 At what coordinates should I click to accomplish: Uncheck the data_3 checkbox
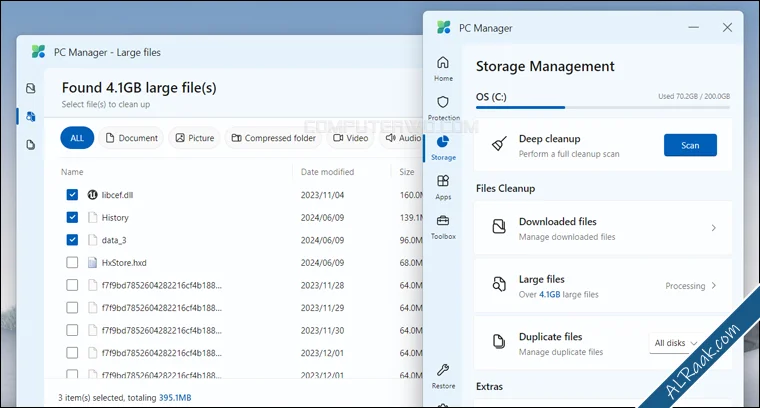click(72, 240)
